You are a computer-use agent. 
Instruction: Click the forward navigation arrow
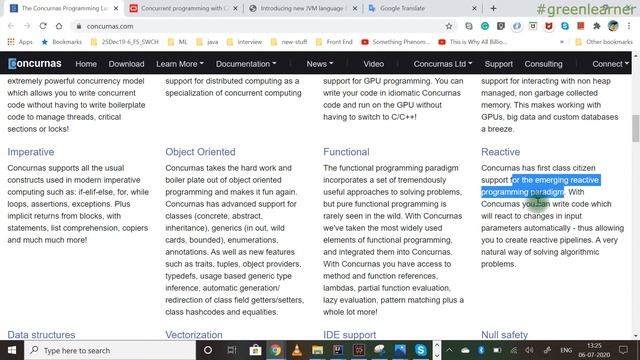pos(27,26)
